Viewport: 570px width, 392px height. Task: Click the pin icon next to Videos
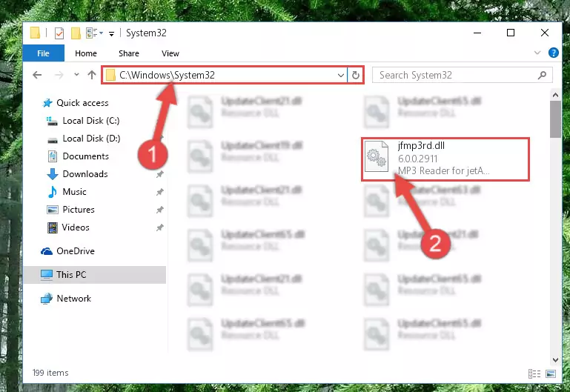pos(159,227)
